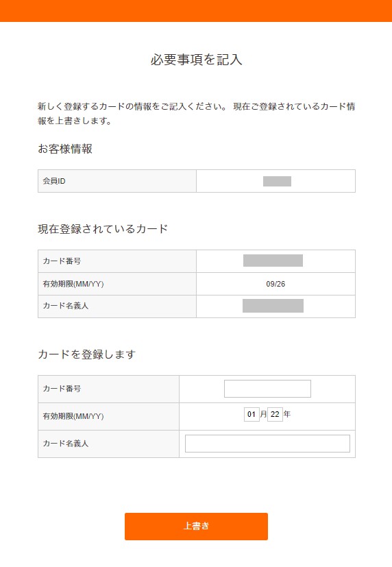This screenshot has height=567, width=392.
Task: Click the orange 上書き button
Action: [x=196, y=526]
